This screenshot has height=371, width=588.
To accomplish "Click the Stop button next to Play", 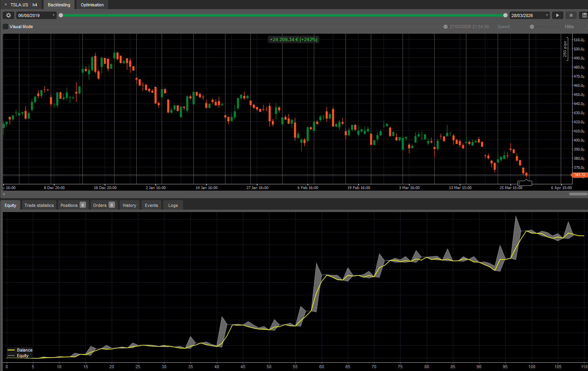I will click(x=571, y=15).
